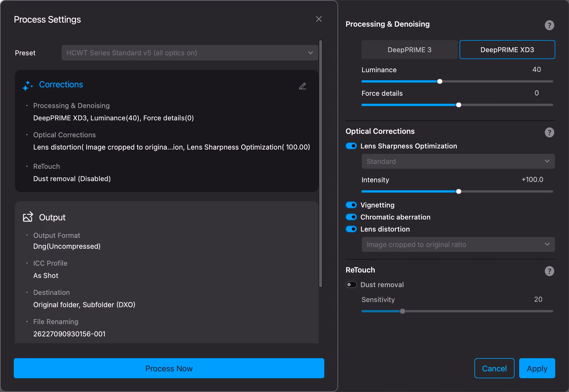The height and width of the screenshot is (392, 569).
Task: Click the Process Now button
Action: [169, 368]
